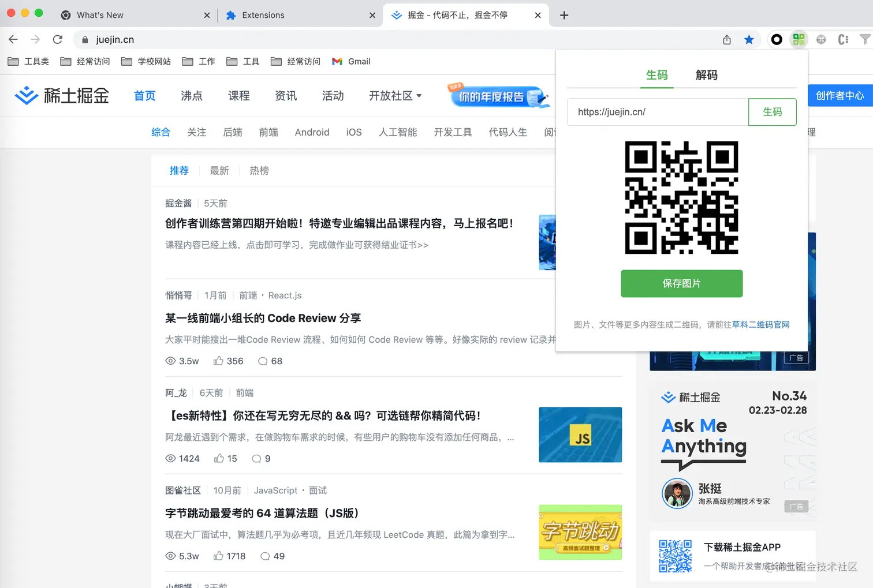
Task: Select the Android category
Action: pos(312,132)
